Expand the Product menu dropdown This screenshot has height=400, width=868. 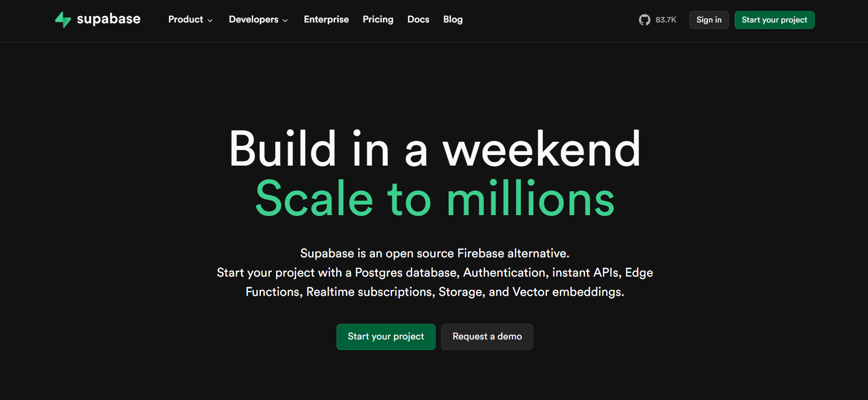point(190,19)
